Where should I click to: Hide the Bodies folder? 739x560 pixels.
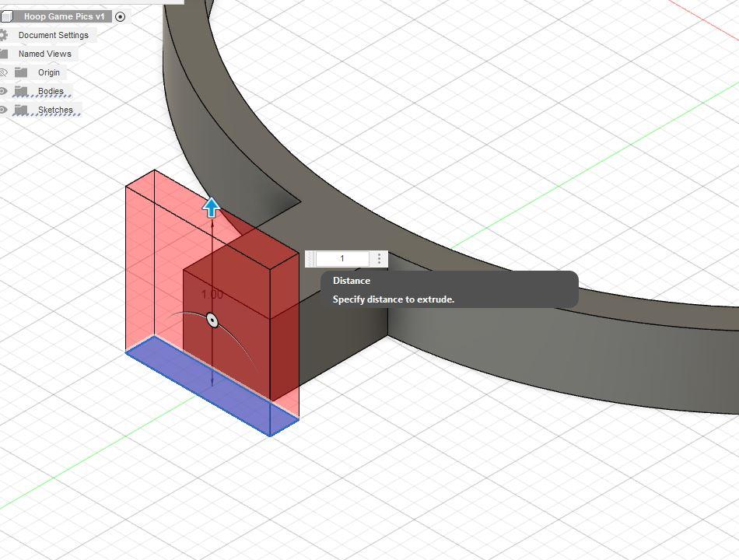pyautogui.click(x=3, y=91)
